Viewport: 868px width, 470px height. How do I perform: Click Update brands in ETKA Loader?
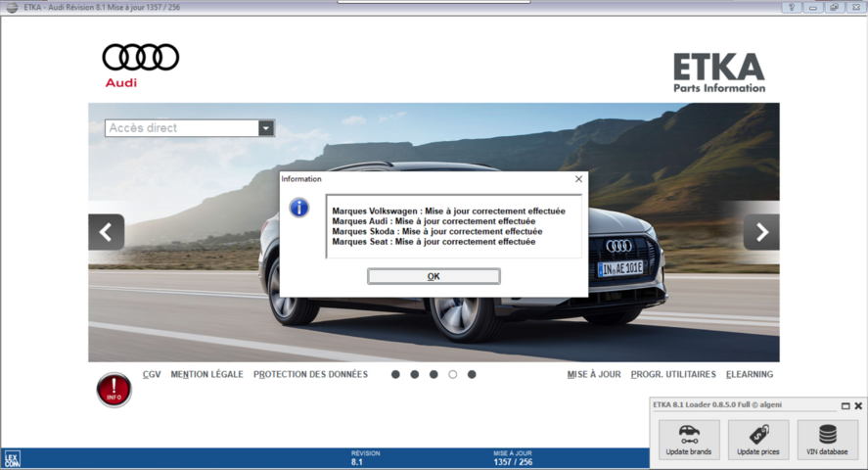689,440
